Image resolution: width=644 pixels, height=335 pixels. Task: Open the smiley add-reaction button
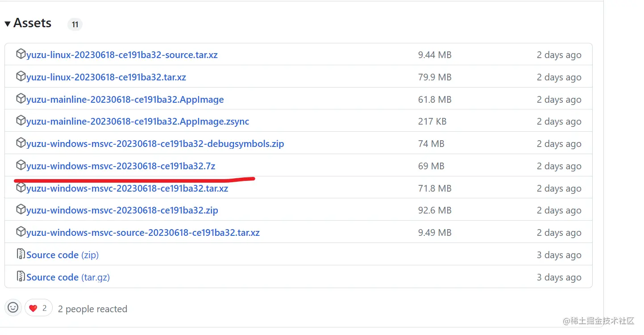coord(13,308)
